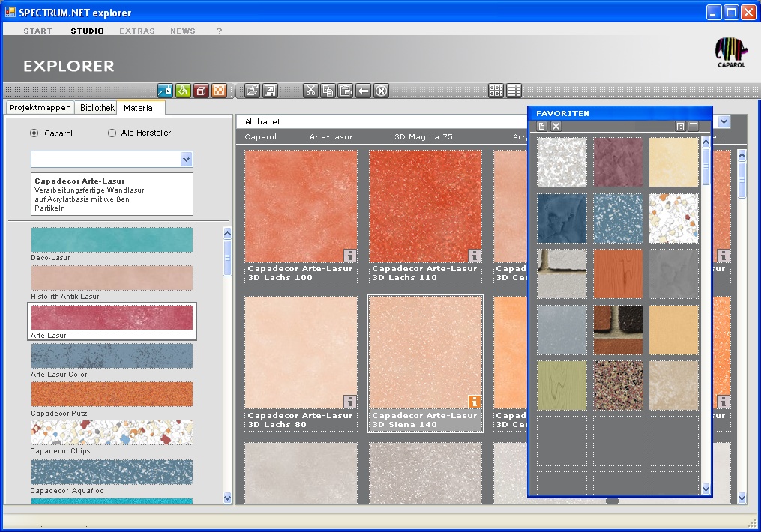The width and height of the screenshot is (761, 532).
Task: Click the save disk toolbar icon
Action: coord(270,91)
